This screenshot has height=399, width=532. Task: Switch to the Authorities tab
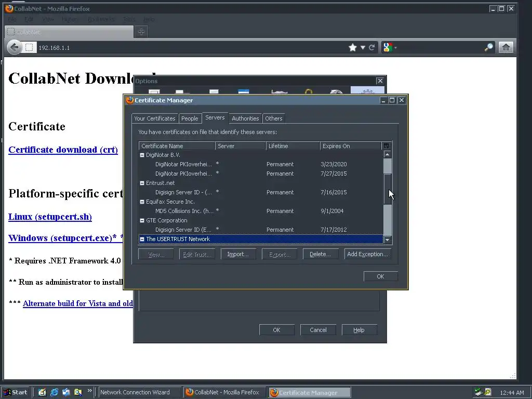pyautogui.click(x=245, y=118)
